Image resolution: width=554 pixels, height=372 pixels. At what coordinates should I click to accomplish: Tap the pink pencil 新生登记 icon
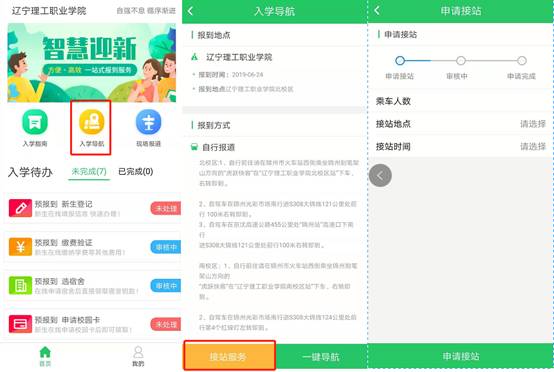(20, 208)
